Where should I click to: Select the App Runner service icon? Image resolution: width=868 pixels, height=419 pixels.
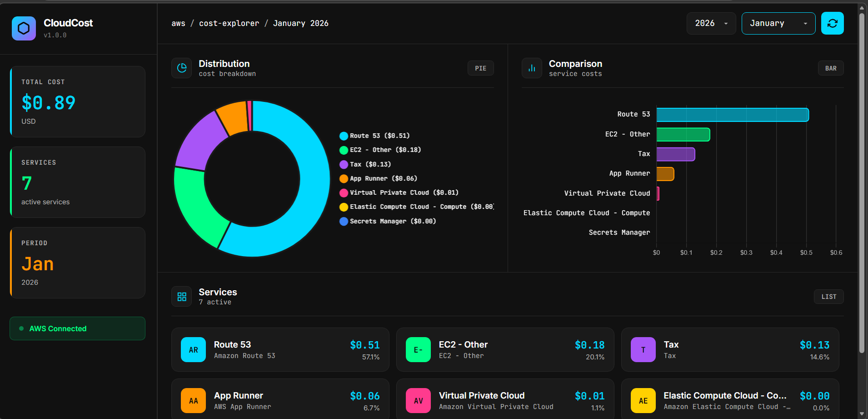click(193, 400)
